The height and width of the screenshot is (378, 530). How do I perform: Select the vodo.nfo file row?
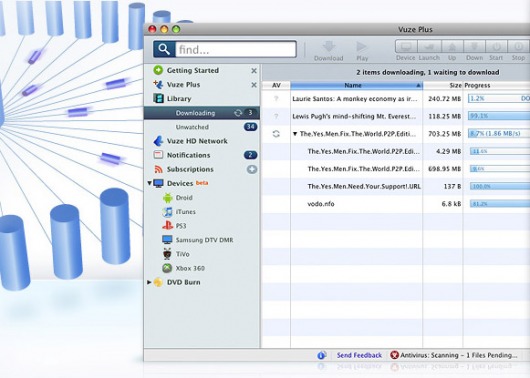point(396,204)
